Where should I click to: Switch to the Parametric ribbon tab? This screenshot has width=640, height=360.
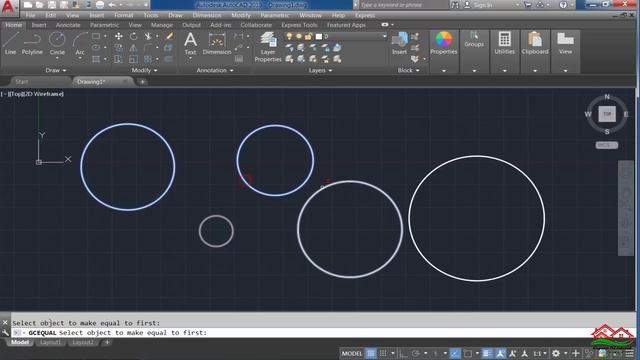click(104, 25)
